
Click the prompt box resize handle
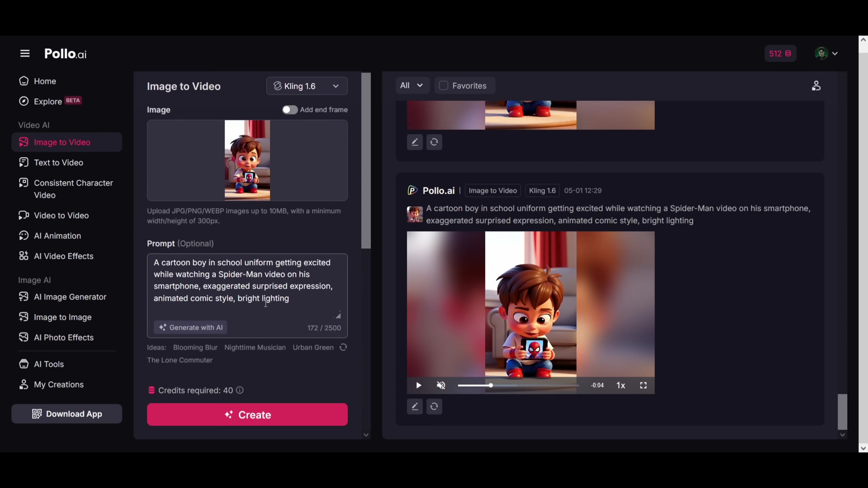(338, 315)
